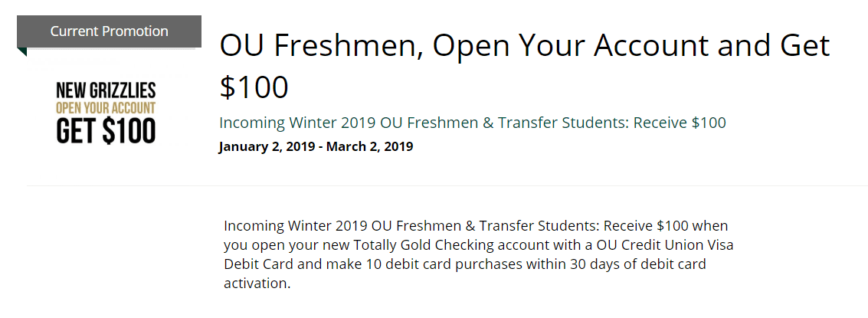
Task: Click the horizontal divider below the header
Action: [447, 185]
